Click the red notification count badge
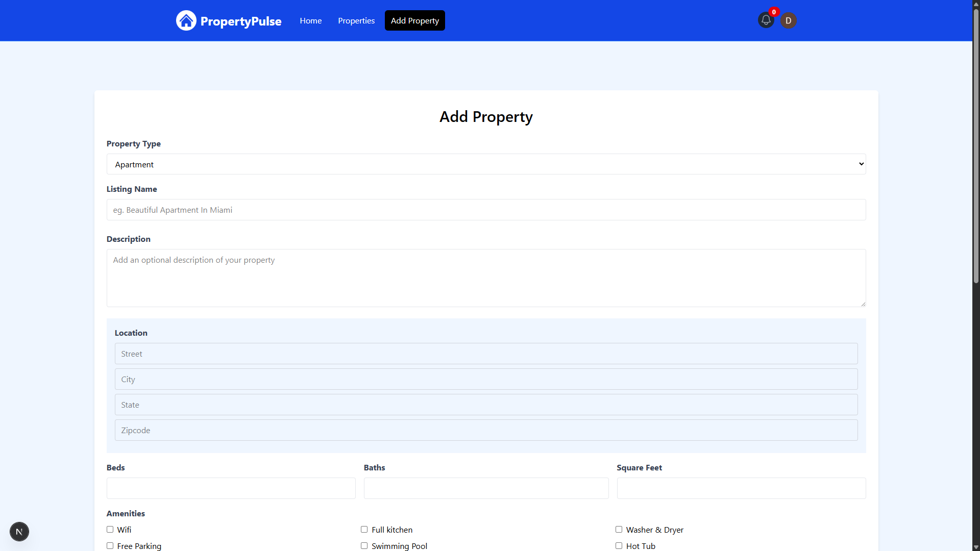This screenshot has width=980, height=551. 774,12
